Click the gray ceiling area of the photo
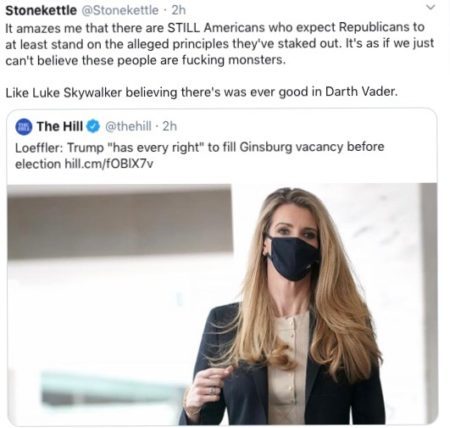450x428 pixels. pos(120,223)
